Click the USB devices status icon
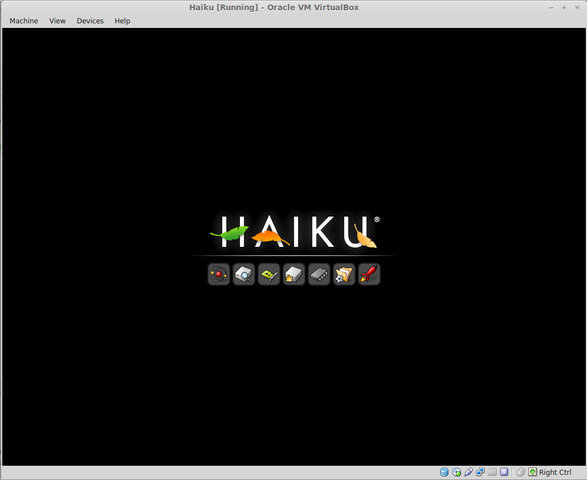The image size is (587, 480). pyautogui.click(x=468, y=472)
